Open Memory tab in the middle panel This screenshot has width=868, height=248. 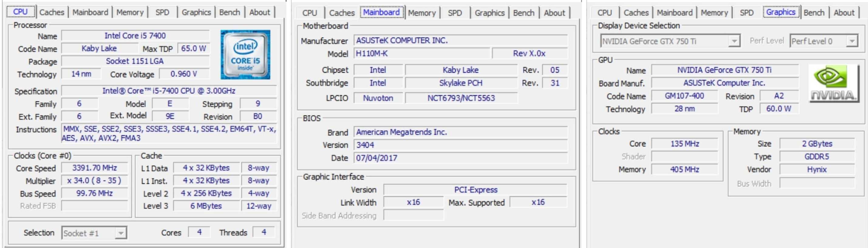[x=422, y=13]
